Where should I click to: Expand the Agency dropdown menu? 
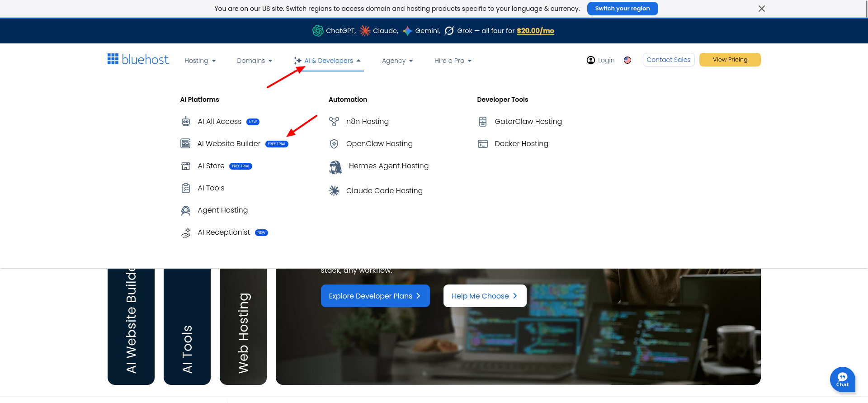coord(397,61)
